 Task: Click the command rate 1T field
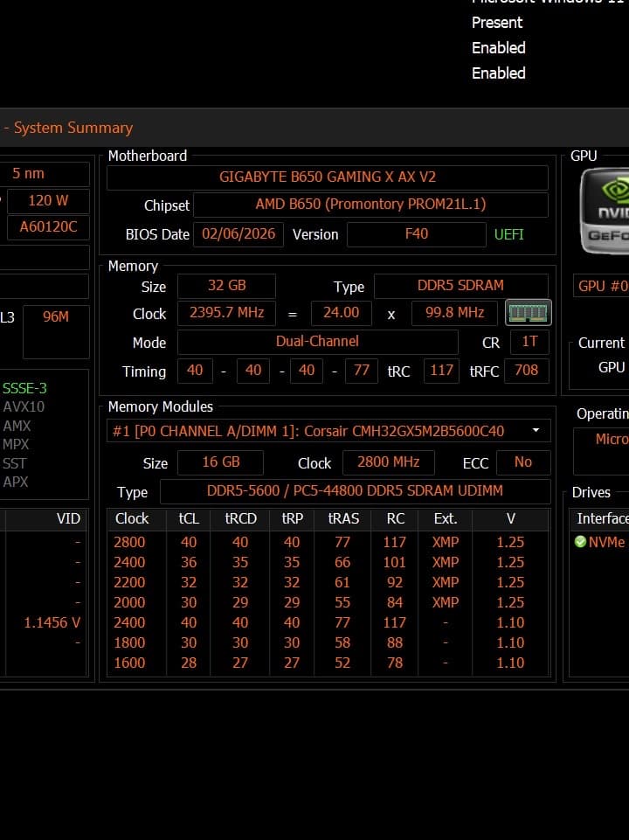[529, 342]
